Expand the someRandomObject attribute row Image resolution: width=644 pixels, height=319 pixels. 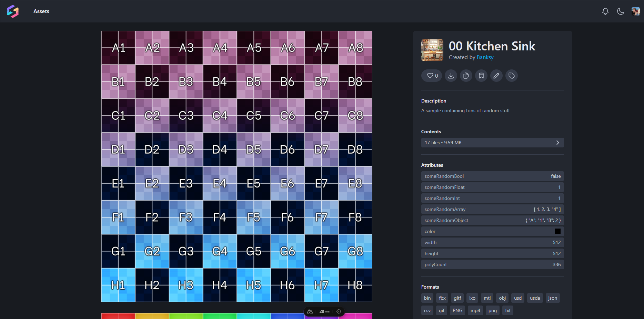pos(492,220)
